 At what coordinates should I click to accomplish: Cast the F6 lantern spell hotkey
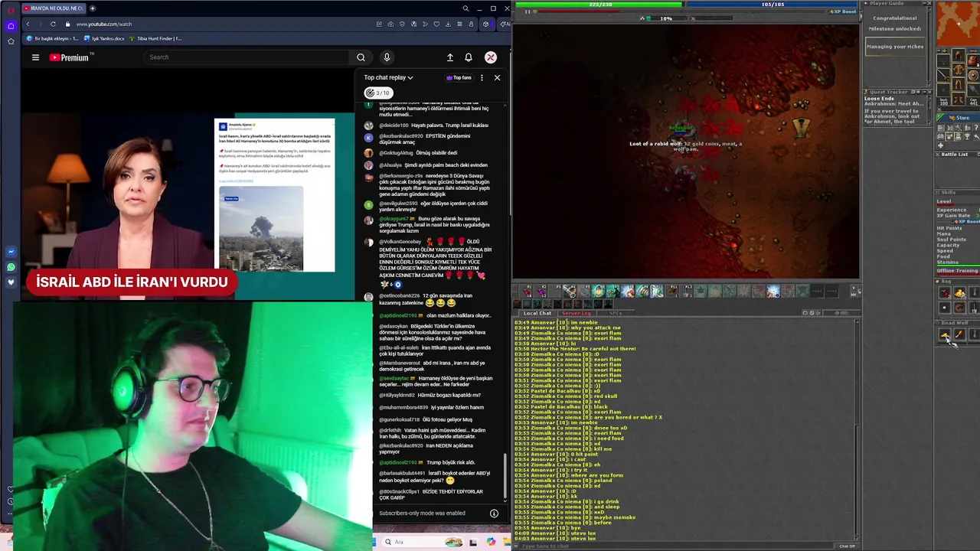pos(599,292)
